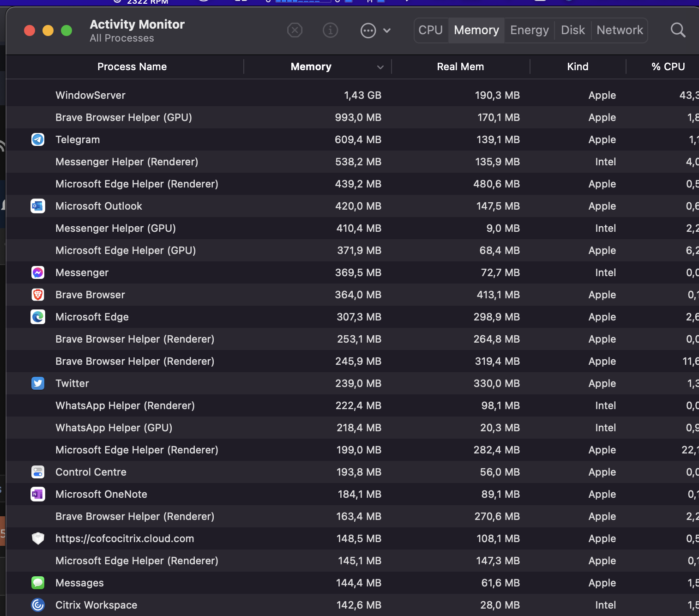Click the 1,43 GB memory value
The image size is (699, 616).
(362, 95)
